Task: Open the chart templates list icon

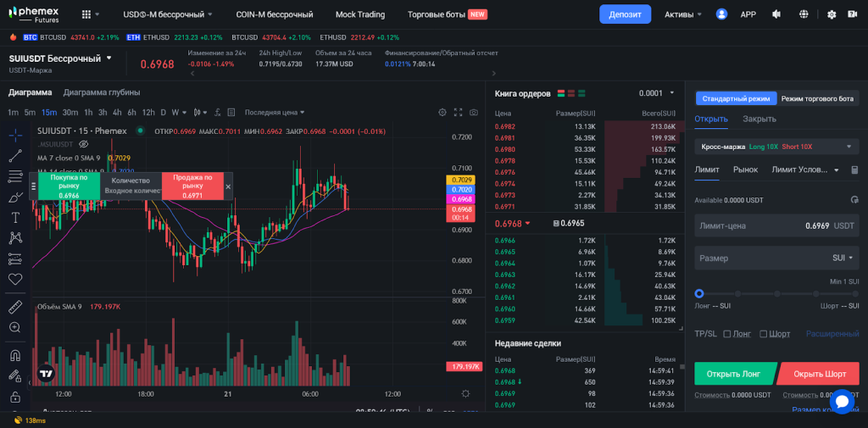Action: click(x=231, y=113)
